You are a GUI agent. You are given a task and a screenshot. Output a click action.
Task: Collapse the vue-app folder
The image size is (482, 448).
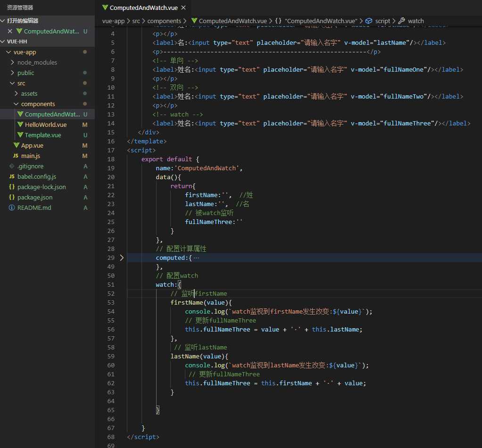[x=8, y=52]
